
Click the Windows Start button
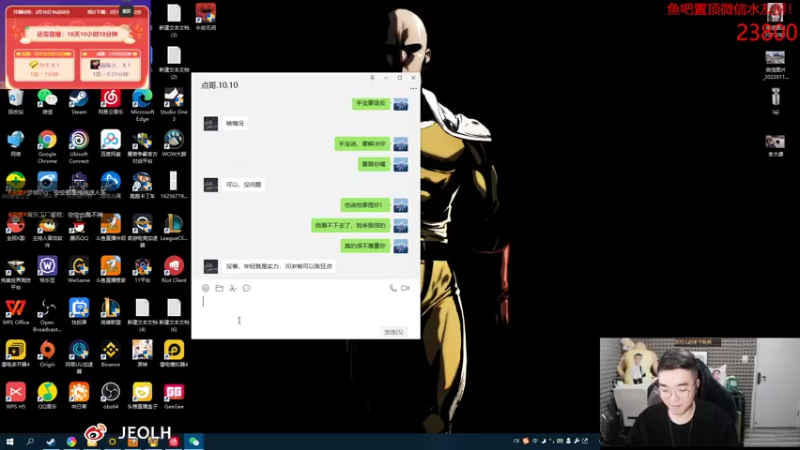(10, 442)
